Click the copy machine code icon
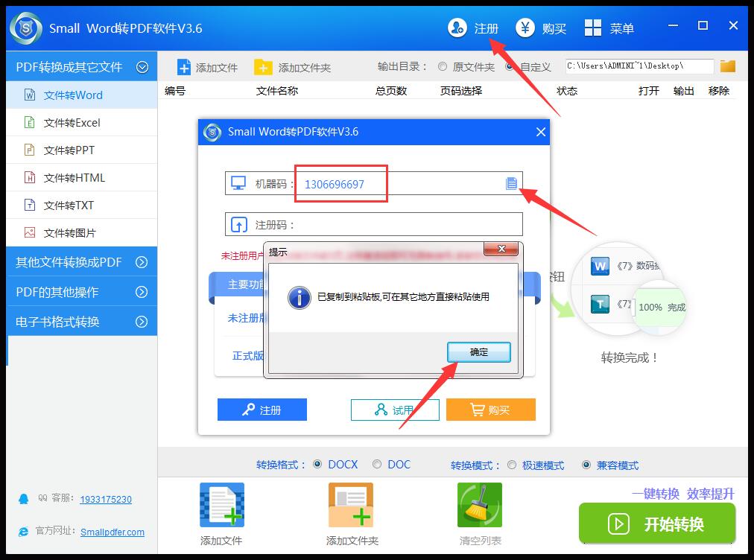The height and width of the screenshot is (560, 754). click(511, 183)
